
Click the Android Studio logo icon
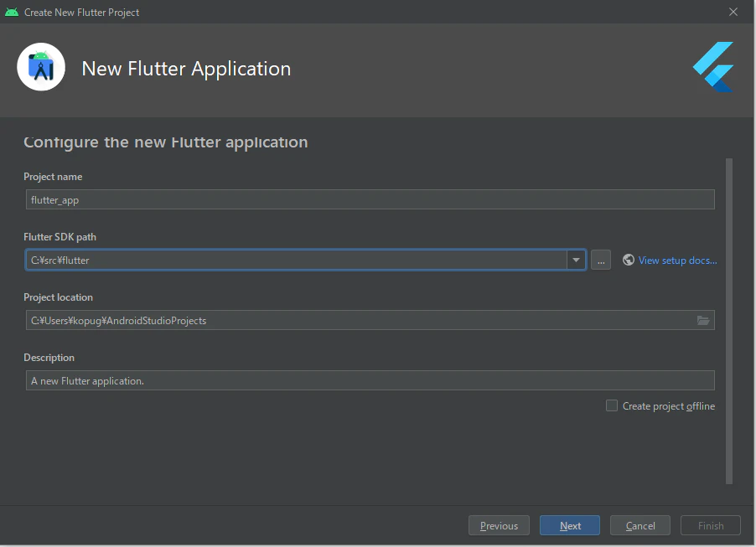pos(41,67)
